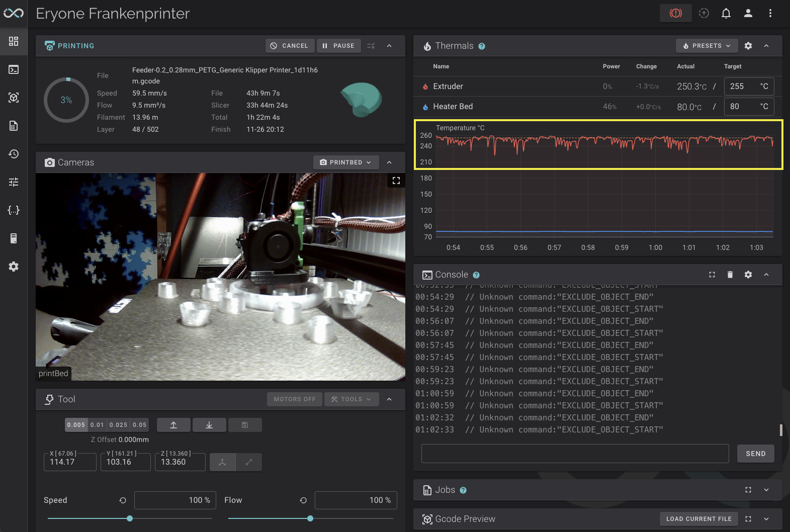Collapse the Cameras panel

(389, 162)
